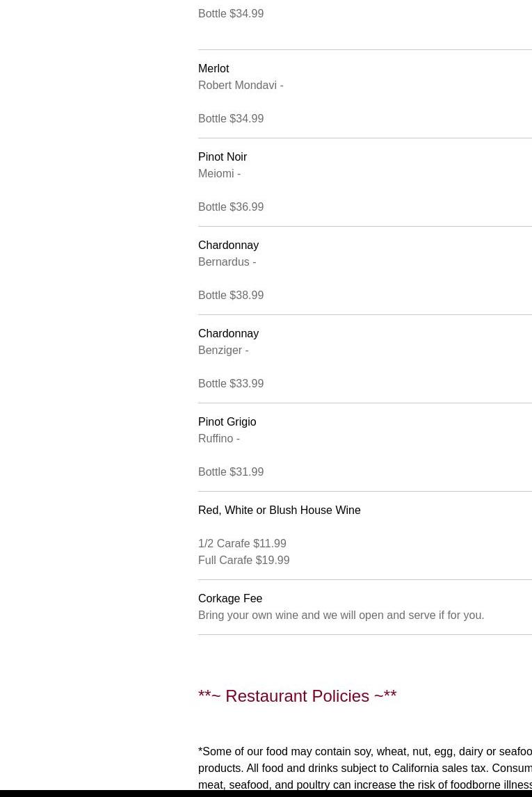Select the Bernardus Chardonnay description

click(x=227, y=261)
